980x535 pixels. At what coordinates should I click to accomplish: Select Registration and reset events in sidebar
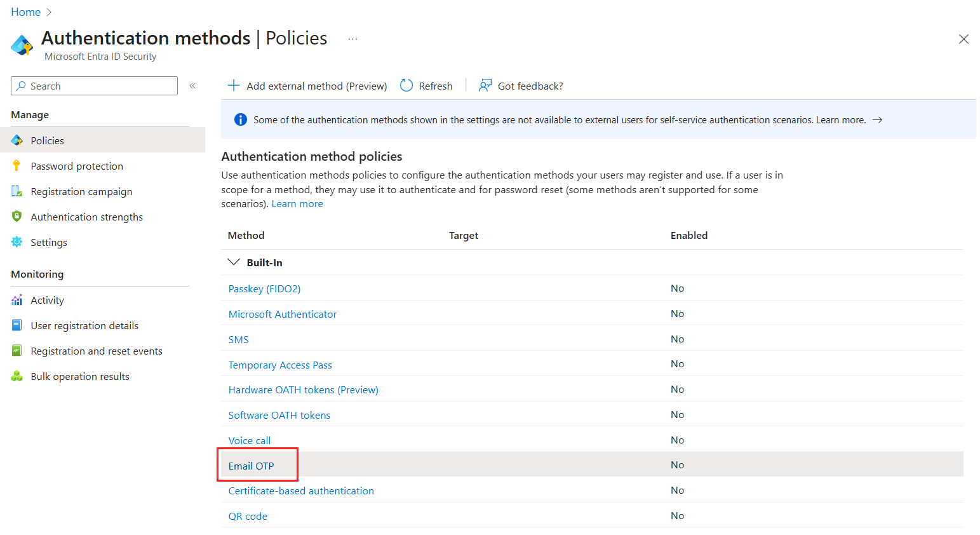tap(17, 350)
